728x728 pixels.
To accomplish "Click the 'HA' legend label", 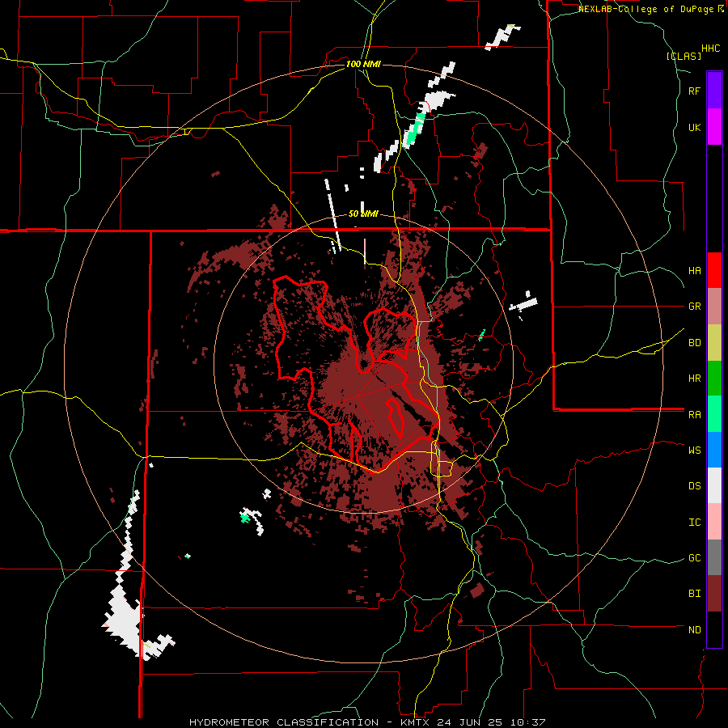I will click(x=694, y=270).
